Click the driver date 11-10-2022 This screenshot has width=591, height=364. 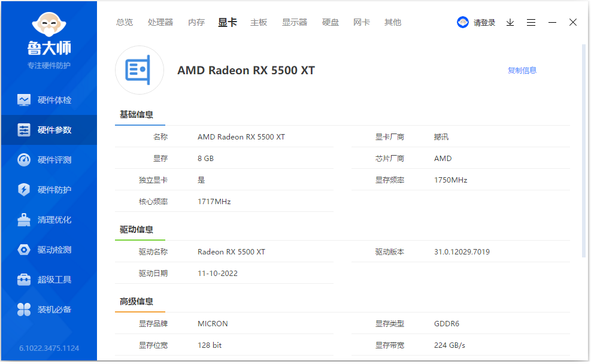click(x=218, y=274)
